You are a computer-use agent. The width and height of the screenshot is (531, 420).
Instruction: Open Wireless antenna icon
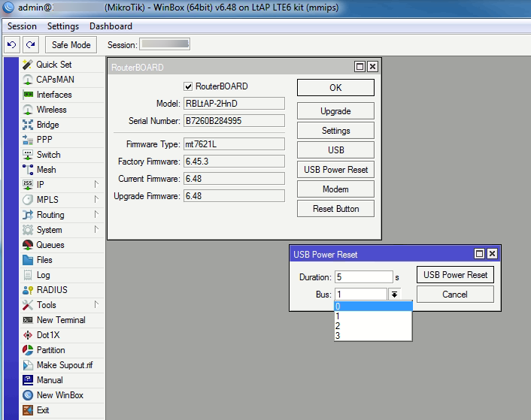(x=28, y=110)
